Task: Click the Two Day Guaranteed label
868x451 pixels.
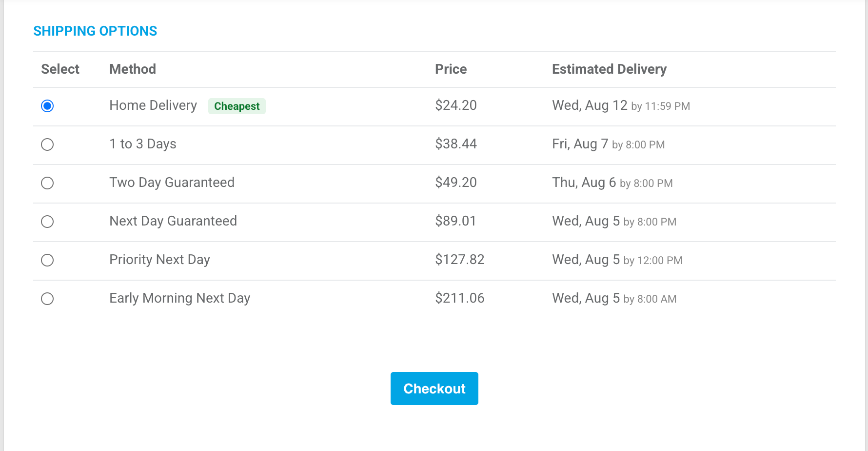Action: 172,183
